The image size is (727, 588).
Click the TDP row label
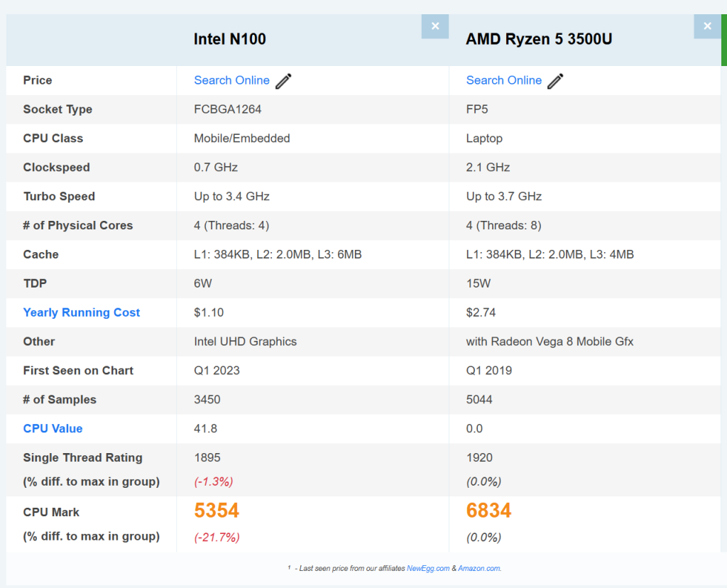click(x=35, y=283)
